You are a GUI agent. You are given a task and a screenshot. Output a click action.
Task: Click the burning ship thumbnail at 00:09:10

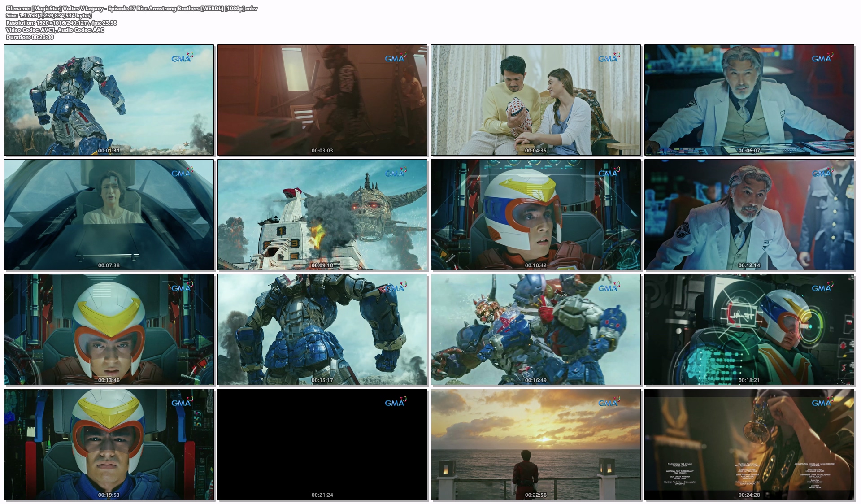[x=322, y=215]
